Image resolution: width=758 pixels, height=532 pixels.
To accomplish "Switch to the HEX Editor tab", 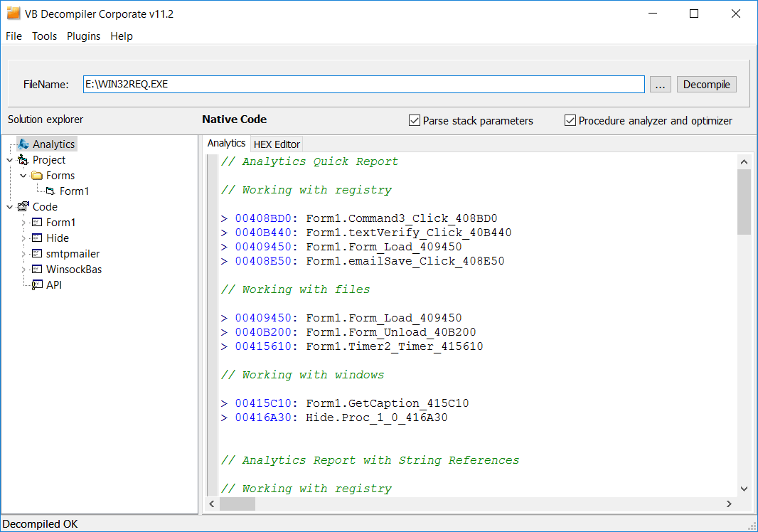I will coord(277,144).
